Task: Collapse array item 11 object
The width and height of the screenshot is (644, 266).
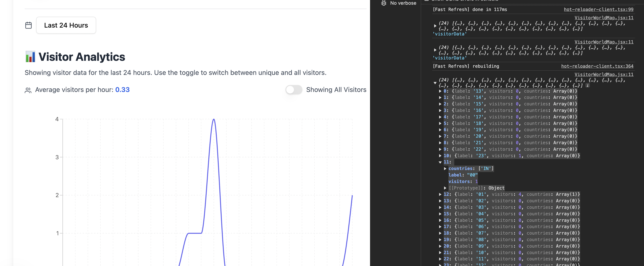Action: point(440,162)
